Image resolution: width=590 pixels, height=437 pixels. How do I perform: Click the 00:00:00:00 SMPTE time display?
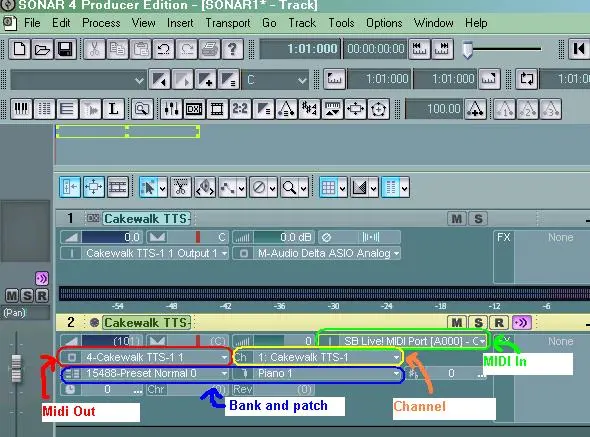375,49
